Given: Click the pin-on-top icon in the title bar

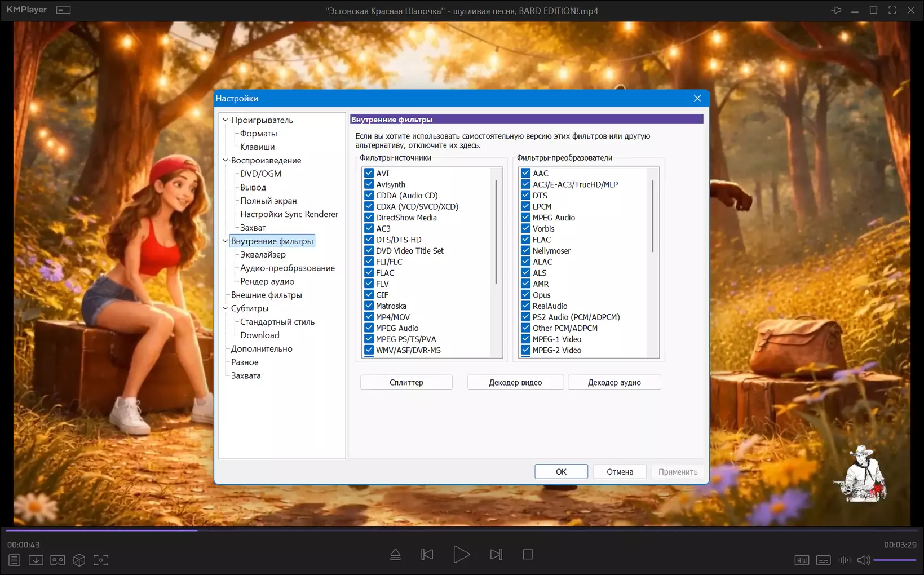Looking at the screenshot, I should (x=836, y=10).
